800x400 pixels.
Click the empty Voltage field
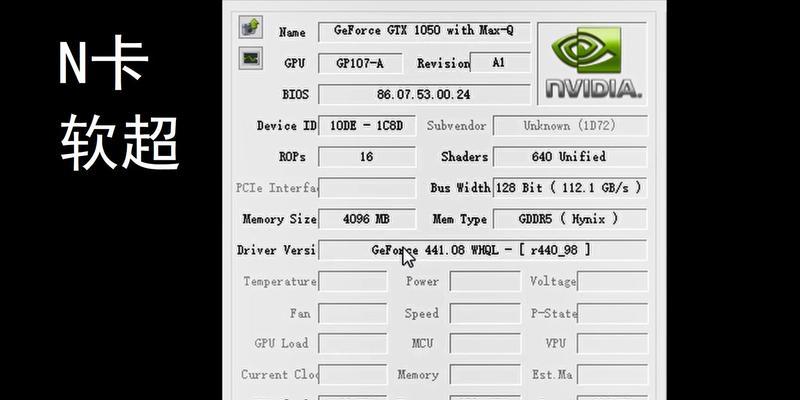point(613,281)
